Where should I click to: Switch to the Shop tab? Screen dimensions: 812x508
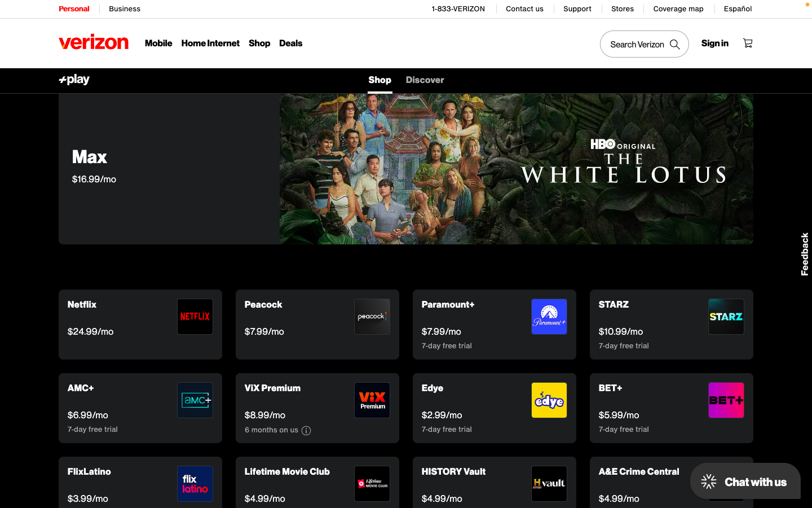point(380,80)
